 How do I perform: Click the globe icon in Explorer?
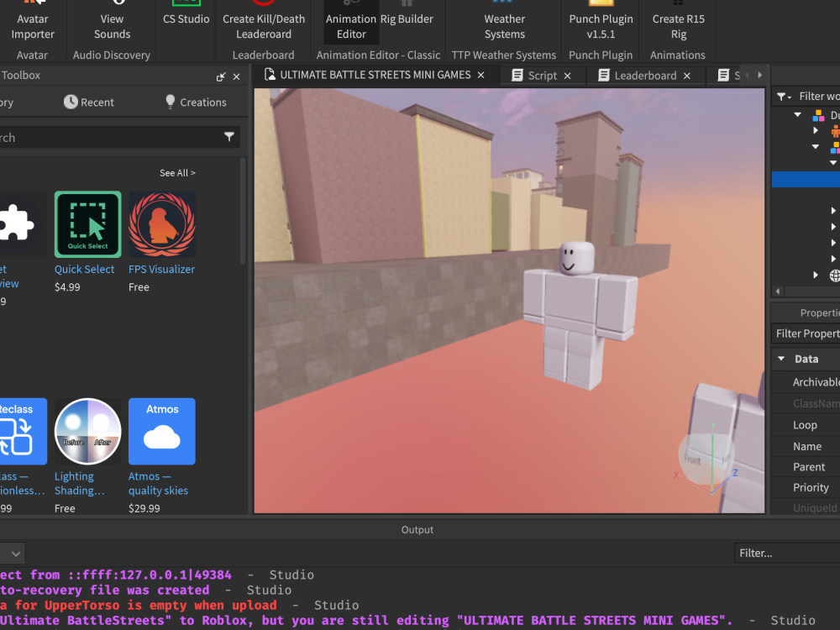pyautogui.click(x=835, y=276)
